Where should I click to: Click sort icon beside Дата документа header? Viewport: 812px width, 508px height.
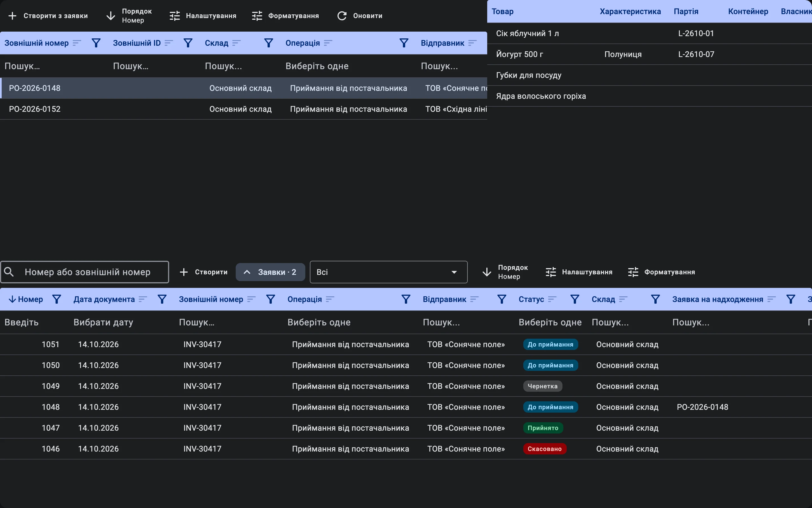pos(143,299)
